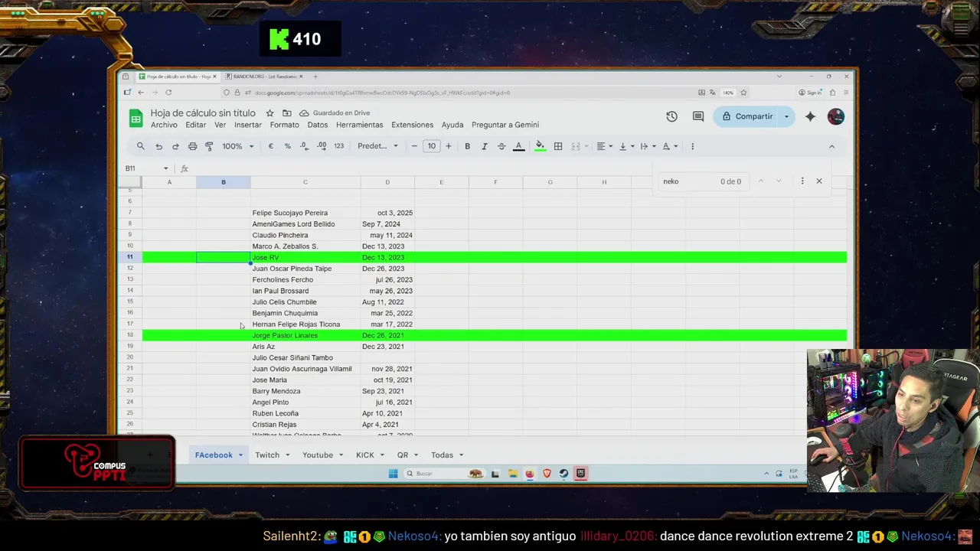Switch to the Todas sheet tab
This screenshot has height=551, width=980.
[x=442, y=455]
